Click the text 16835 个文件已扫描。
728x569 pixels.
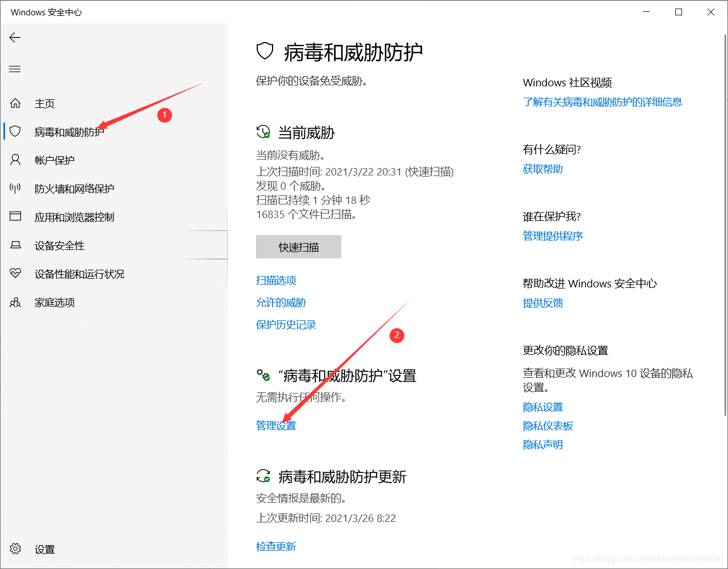307,214
